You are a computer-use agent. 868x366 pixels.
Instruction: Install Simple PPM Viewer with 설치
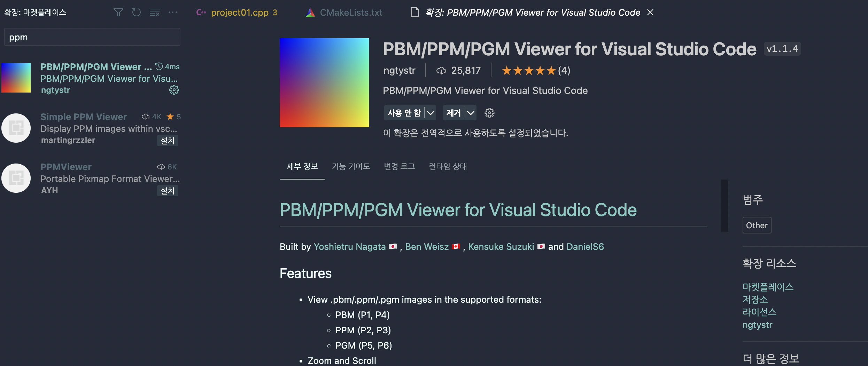pyautogui.click(x=168, y=141)
